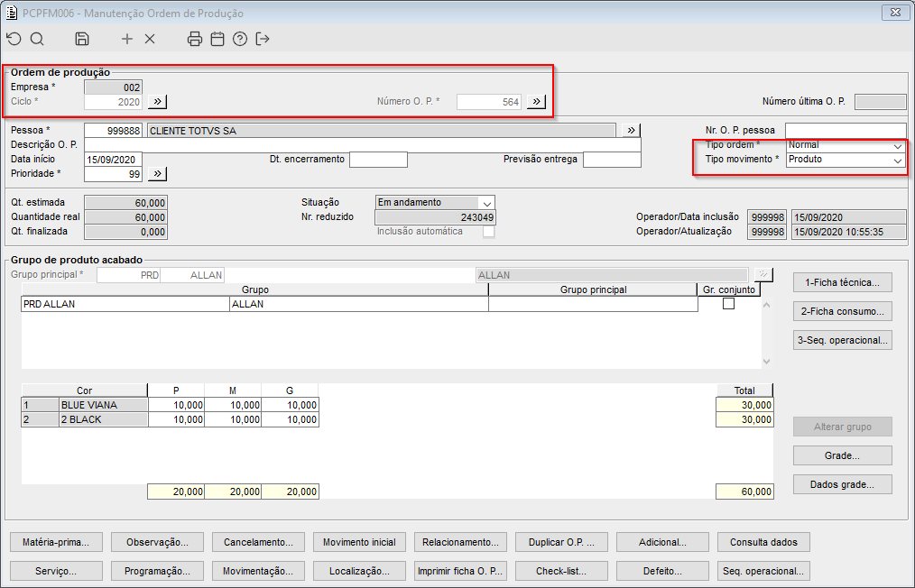Open the Cancelamento button
This screenshot has height=588, width=915.
click(258, 542)
